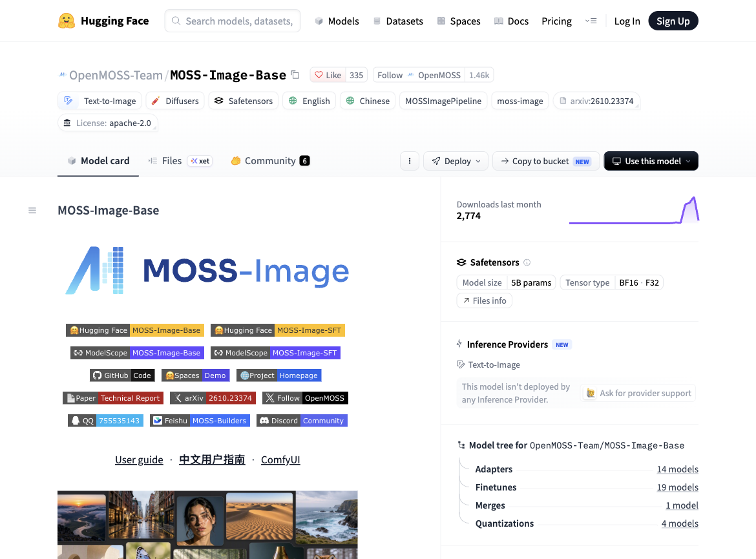Open the Project Homepage badge
The image size is (756, 559).
point(278,375)
